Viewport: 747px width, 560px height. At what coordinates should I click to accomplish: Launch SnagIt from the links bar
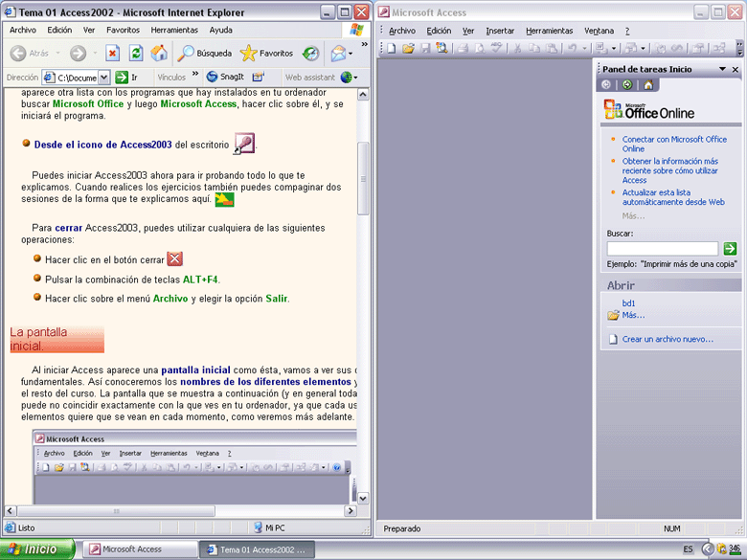point(224,77)
